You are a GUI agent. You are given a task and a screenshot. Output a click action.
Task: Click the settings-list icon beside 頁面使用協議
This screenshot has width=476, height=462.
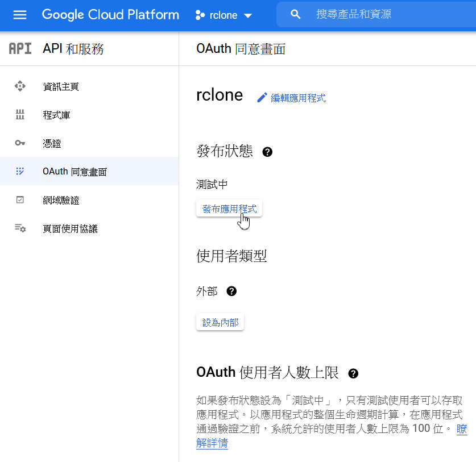pos(20,228)
